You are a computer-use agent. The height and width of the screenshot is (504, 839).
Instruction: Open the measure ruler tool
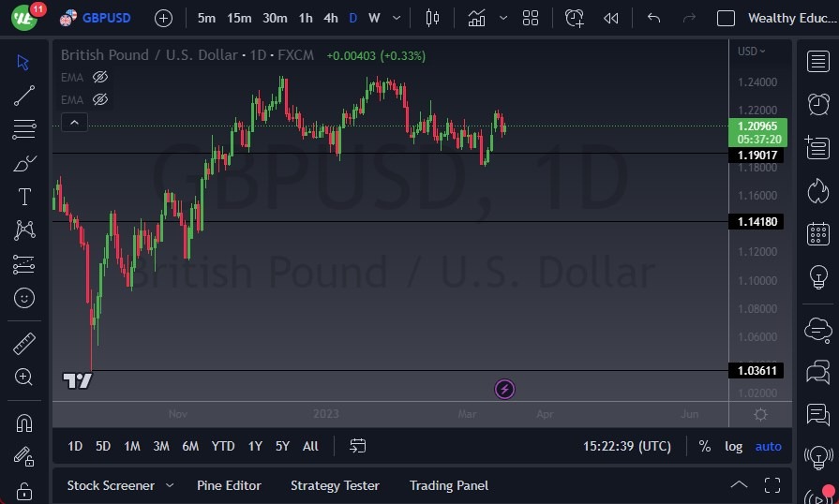tap(24, 343)
